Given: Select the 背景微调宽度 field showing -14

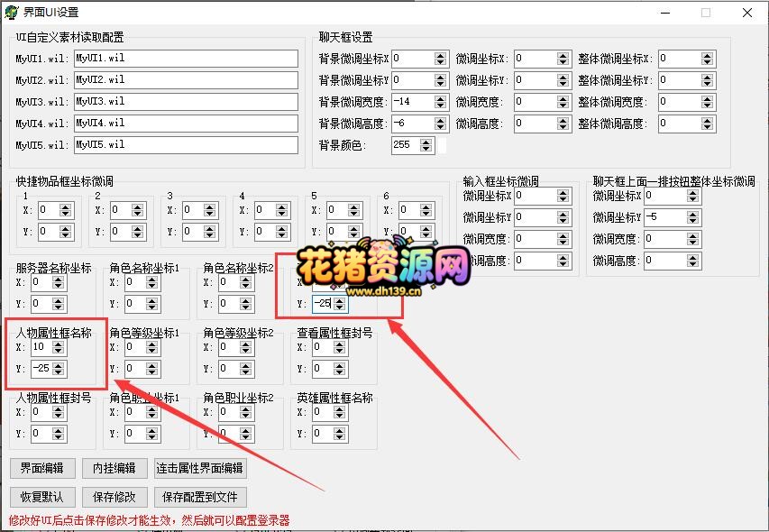Looking at the screenshot, I should tap(413, 102).
